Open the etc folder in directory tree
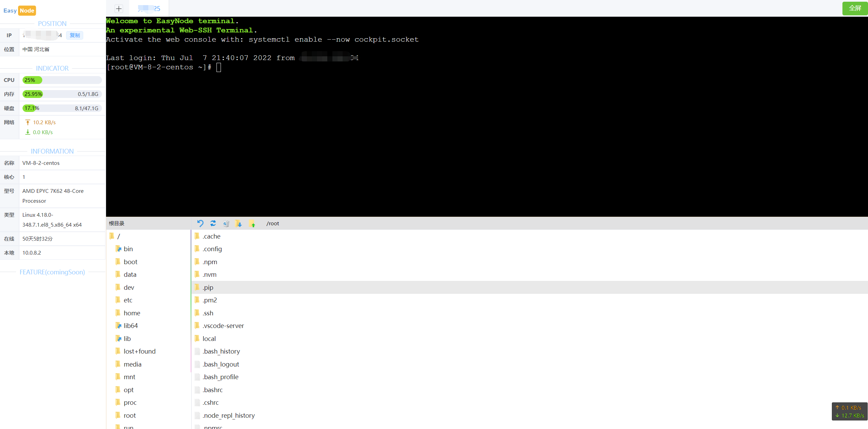This screenshot has width=868, height=429. 128,300
